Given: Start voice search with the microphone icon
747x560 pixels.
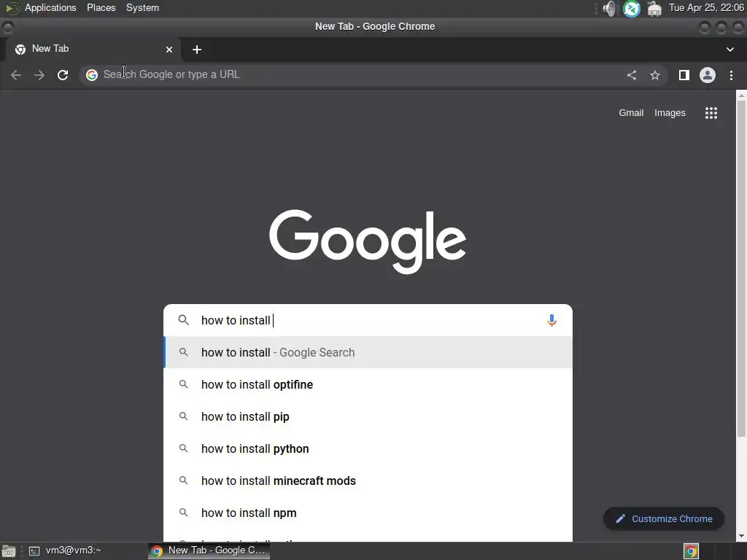Looking at the screenshot, I should coord(551,320).
